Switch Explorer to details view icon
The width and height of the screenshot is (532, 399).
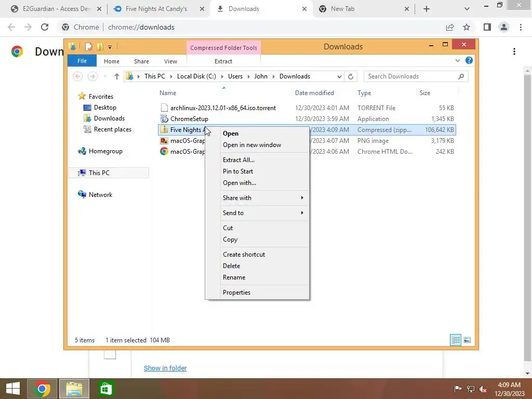(x=455, y=340)
